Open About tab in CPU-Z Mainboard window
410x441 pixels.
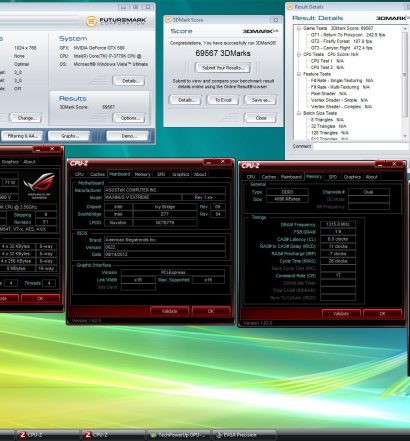point(200,174)
